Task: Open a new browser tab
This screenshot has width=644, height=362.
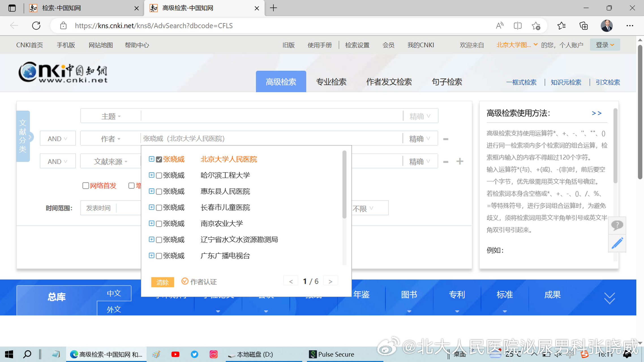Action: (273, 8)
